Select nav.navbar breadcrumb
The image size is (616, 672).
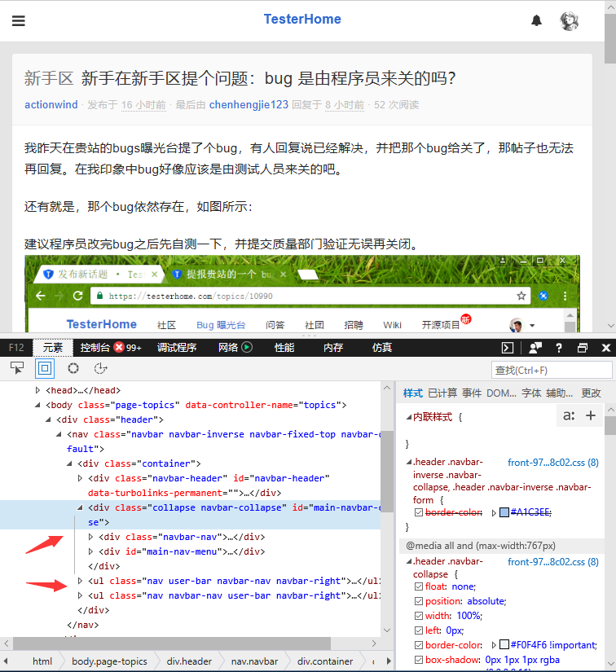tap(255, 661)
